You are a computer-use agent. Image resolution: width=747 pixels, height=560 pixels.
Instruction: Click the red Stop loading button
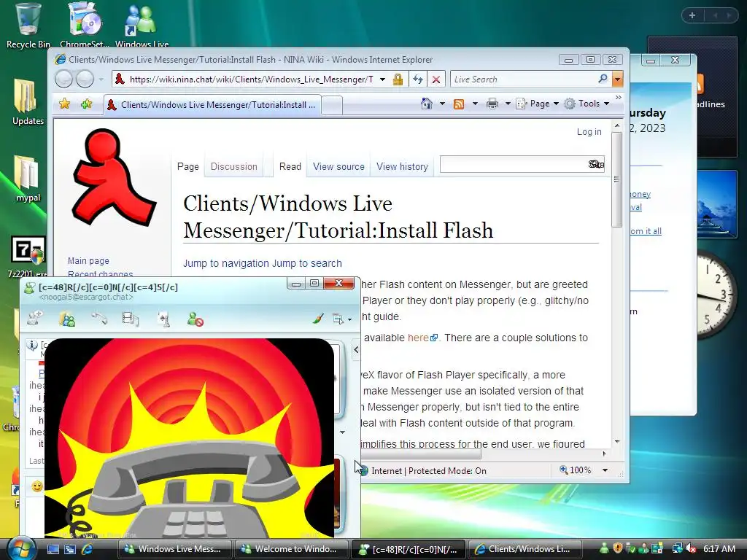436,79
